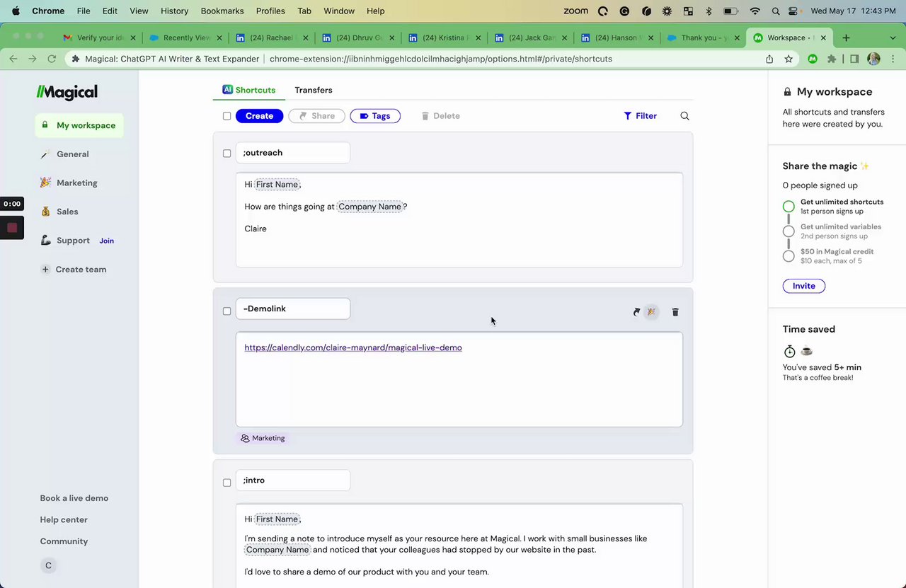Click the party emoji icon on -Demolink card

coord(651,312)
